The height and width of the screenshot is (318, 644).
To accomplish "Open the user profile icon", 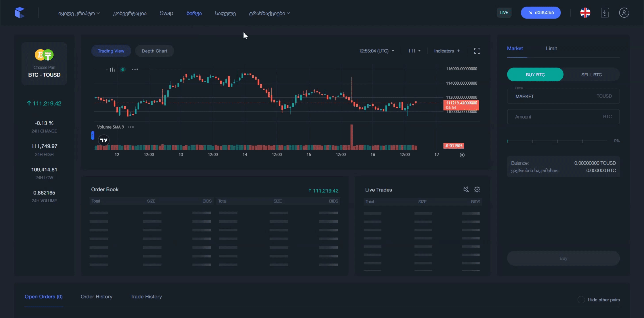I will pos(624,13).
